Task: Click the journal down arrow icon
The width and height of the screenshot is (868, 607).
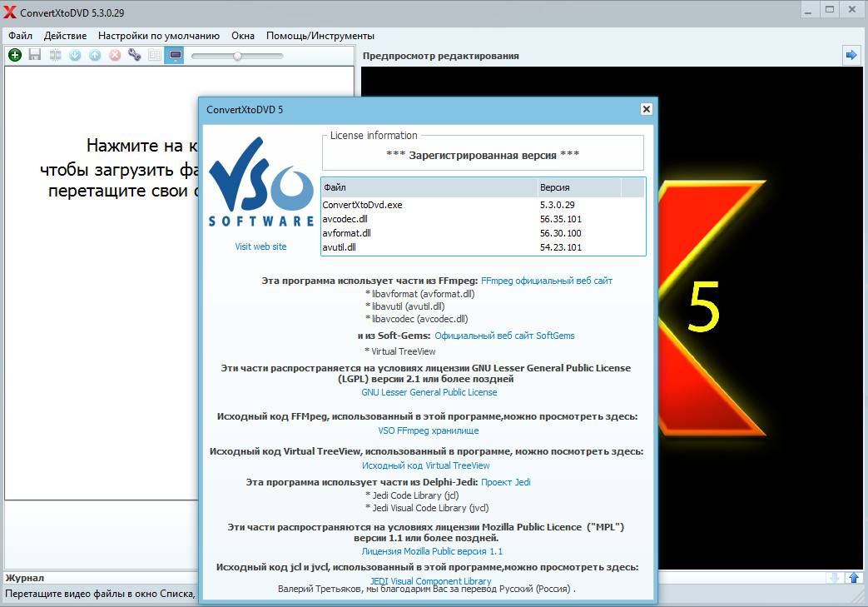Action: point(834,578)
